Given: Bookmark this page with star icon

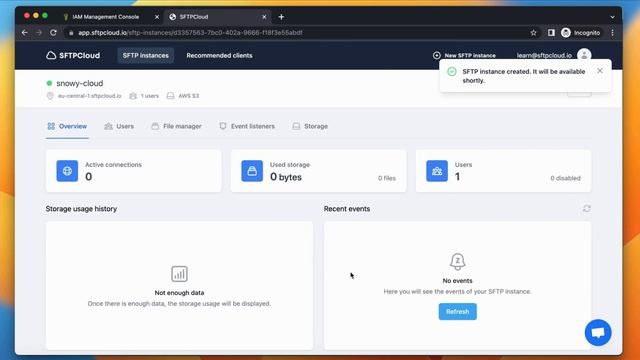Looking at the screenshot, I should pyautogui.click(x=533, y=33).
